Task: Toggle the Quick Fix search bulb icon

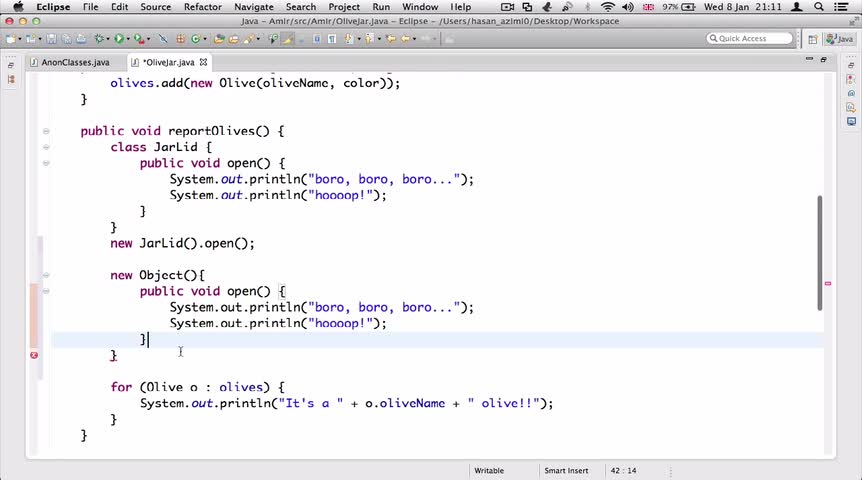Action: (273, 39)
